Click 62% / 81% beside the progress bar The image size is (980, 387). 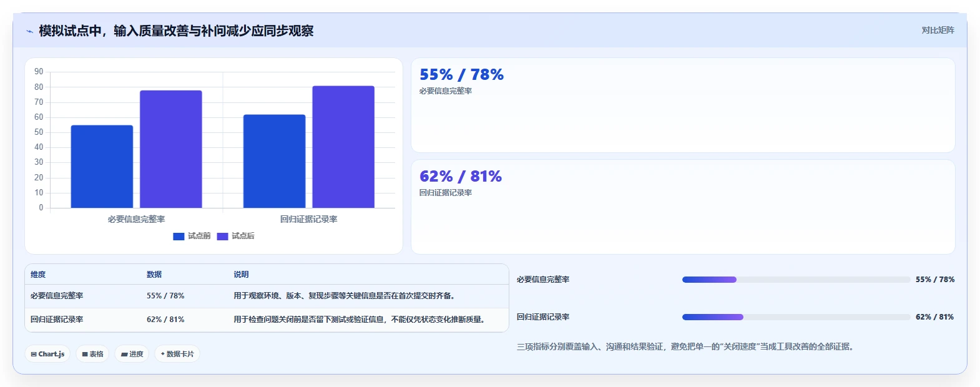934,317
